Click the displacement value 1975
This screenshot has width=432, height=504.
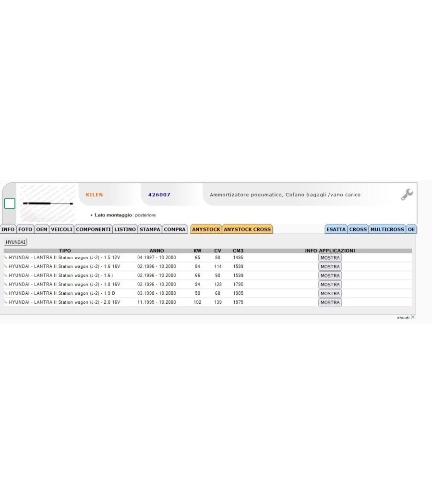(x=238, y=302)
